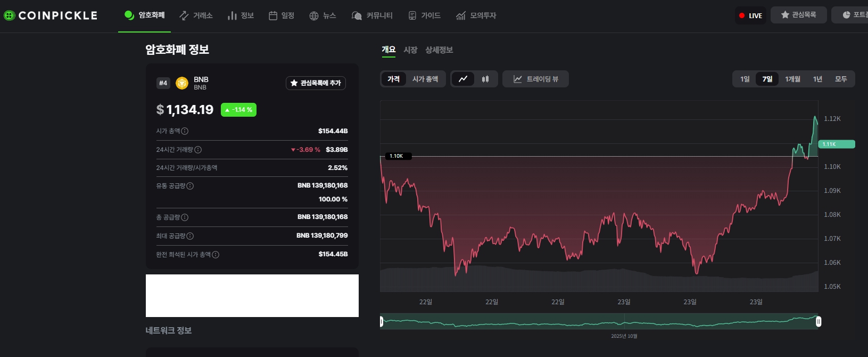
Task: Select the 1일 time range
Action: pyautogui.click(x=745, y=79)
